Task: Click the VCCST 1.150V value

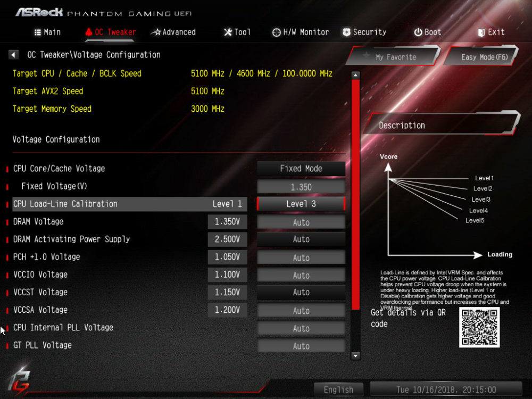Action: pyautogui.click(x=227, y=292)
